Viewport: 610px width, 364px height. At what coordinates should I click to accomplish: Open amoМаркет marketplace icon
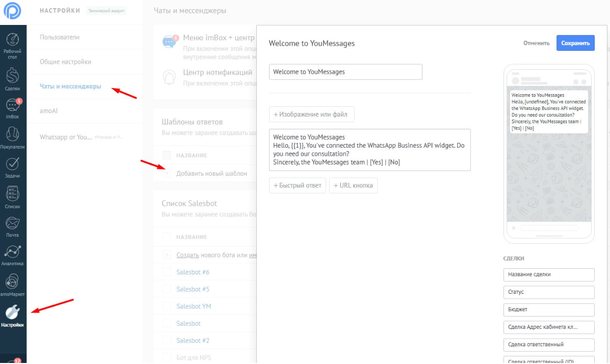tap(13, 283)
